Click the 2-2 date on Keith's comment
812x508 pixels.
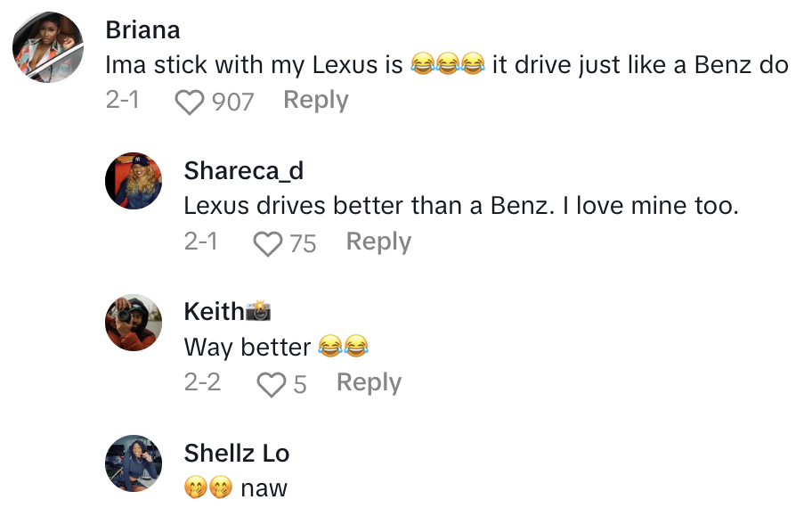(202, 383)
